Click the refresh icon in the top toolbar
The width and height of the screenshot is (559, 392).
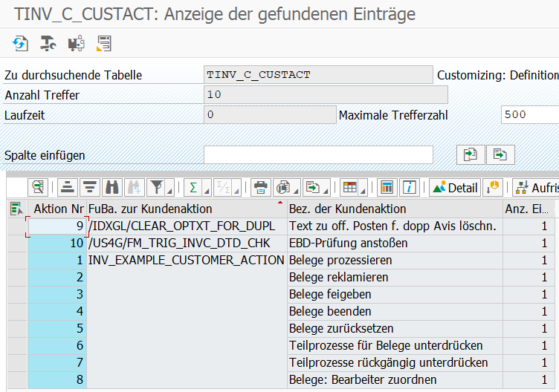point(20,44)
